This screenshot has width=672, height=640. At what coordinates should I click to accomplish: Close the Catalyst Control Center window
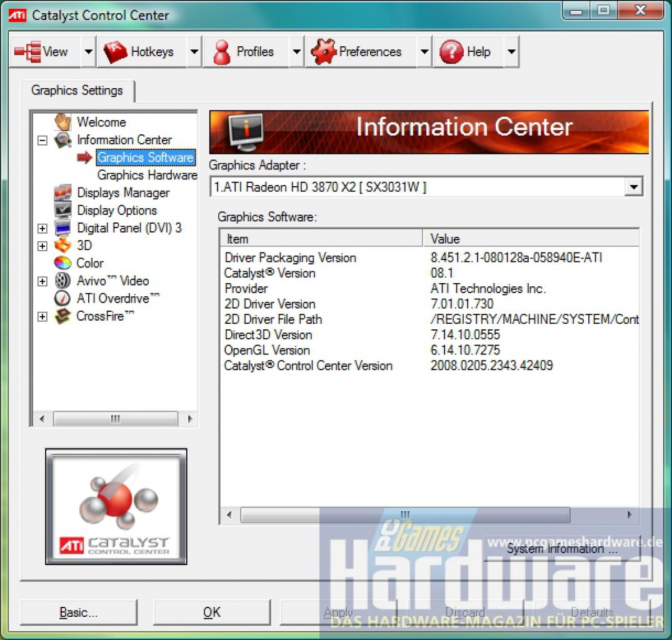click(641, 11)
